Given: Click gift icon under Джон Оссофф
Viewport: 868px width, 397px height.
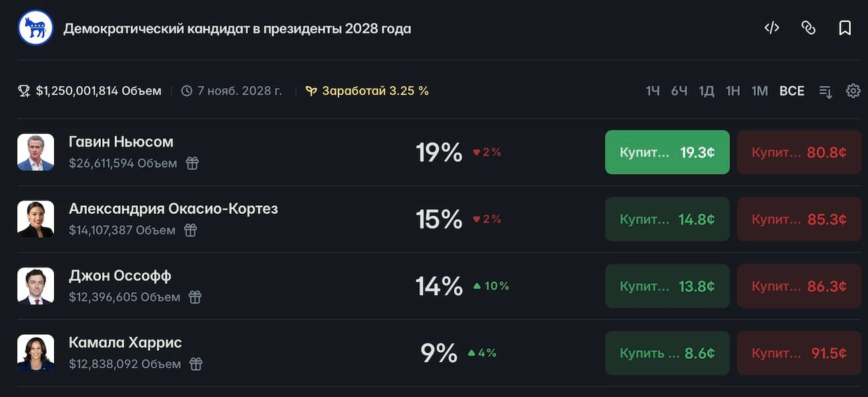Looking at the screenshot, I should (x=195, y=297).
